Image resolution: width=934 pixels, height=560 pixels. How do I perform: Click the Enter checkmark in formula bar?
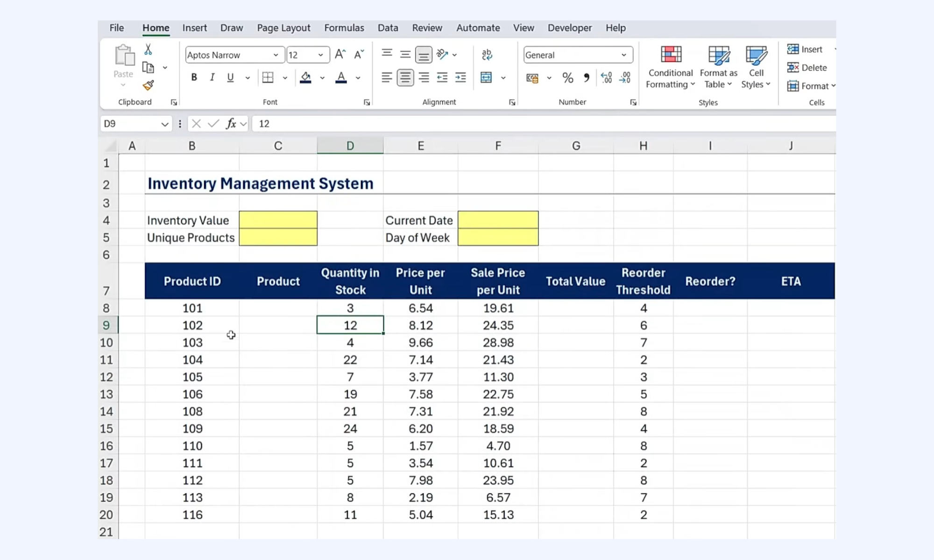point(214,124)
